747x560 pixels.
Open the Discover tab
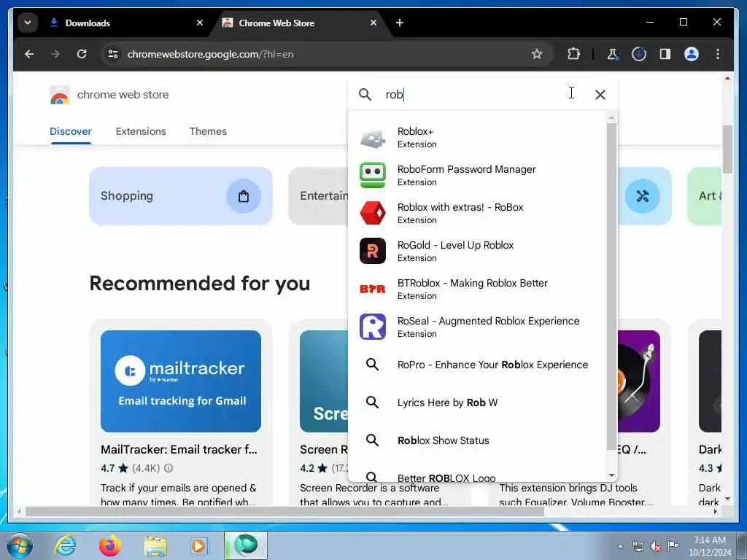[x=71, y=131]
